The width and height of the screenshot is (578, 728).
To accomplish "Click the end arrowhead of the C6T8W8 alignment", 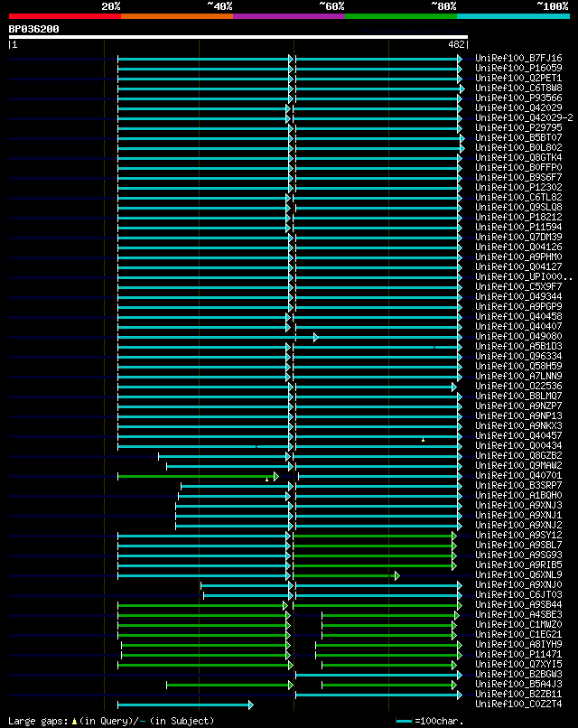I will (461, 89).
